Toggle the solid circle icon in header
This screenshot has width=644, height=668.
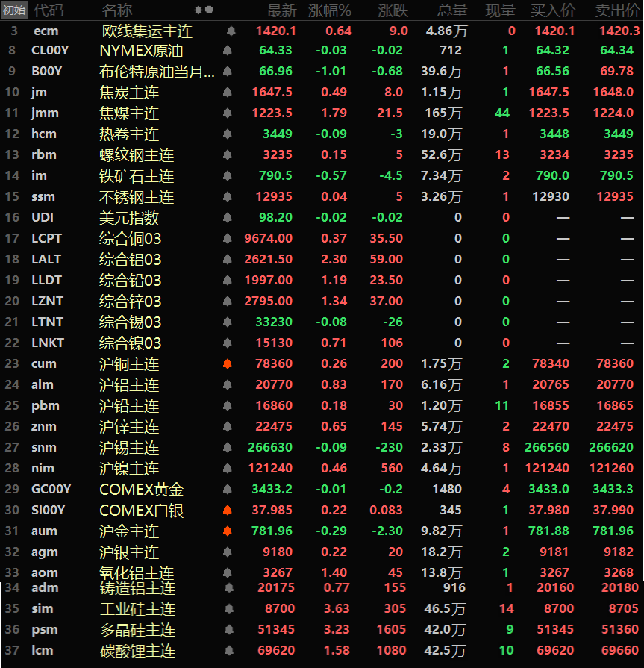point(209,10)
